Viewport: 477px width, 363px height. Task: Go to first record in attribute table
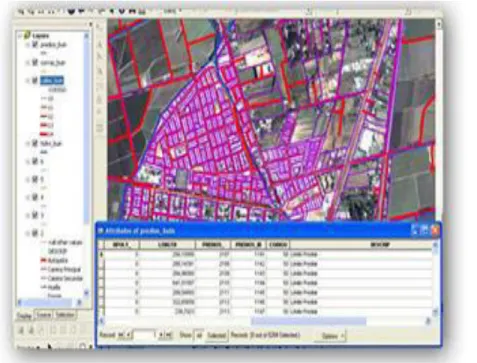tap(121, 335)
